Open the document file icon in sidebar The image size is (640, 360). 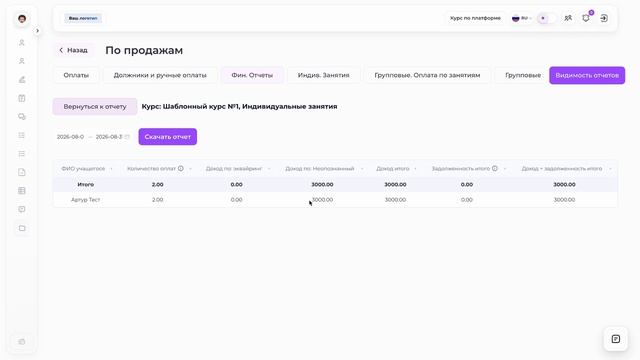22,172
